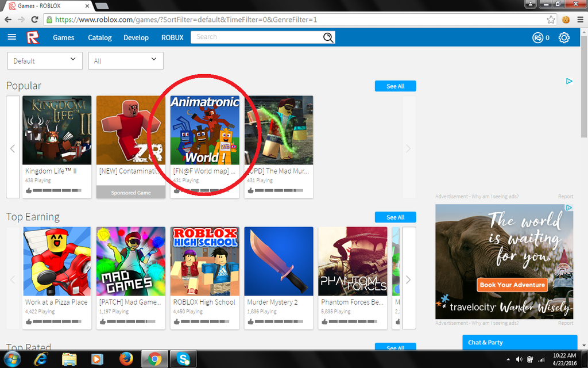Open the ROBUX balance icon

537,37
